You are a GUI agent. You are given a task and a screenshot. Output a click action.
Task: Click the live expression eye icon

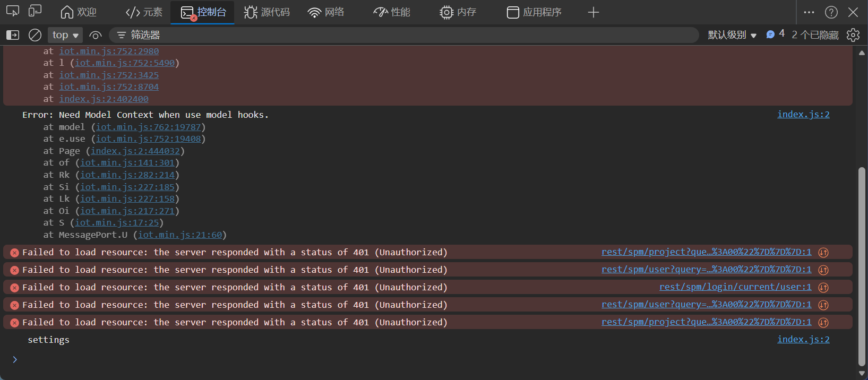click(x=96, y=35)
